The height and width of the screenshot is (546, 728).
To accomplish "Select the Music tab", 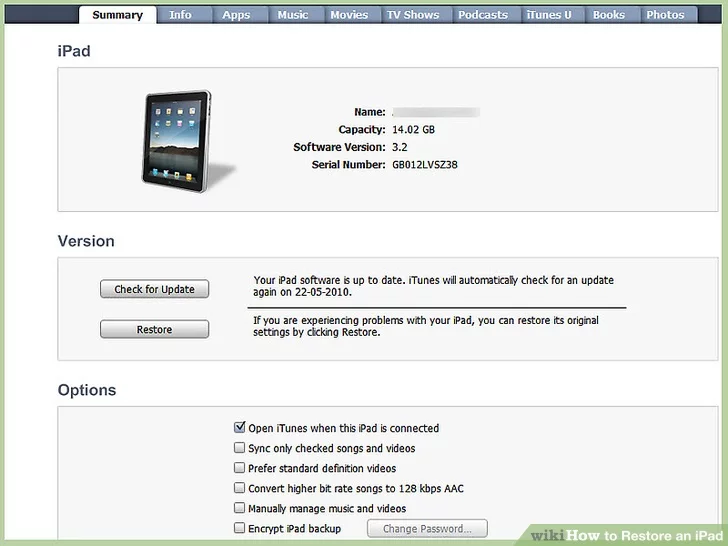I will (293, 15).
